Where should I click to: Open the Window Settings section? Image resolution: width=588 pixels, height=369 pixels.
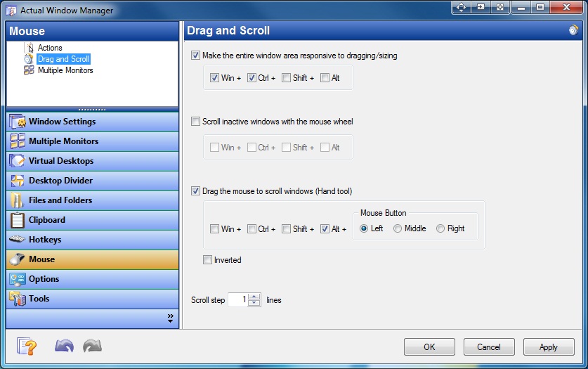92,122
